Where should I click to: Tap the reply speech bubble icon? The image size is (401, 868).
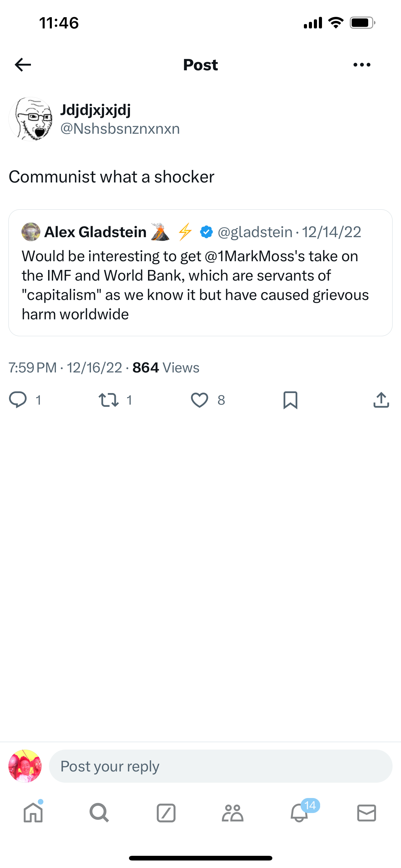click(x=17, y=400)
